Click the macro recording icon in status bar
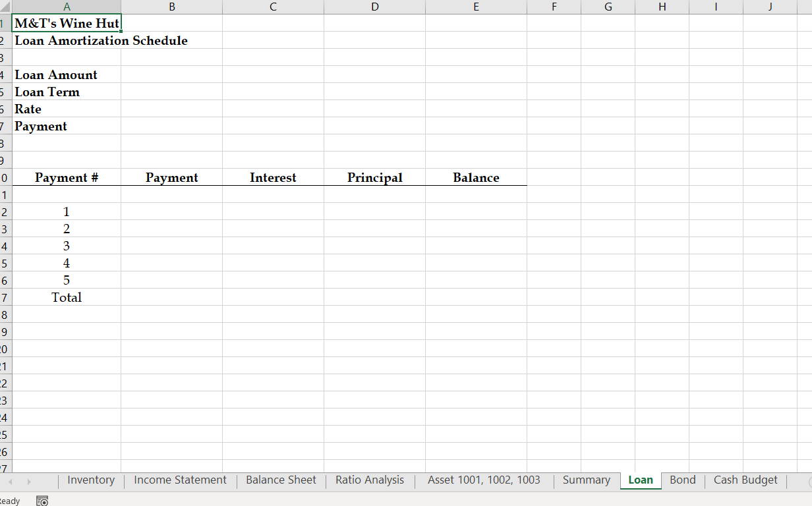 tap(42, 501)
